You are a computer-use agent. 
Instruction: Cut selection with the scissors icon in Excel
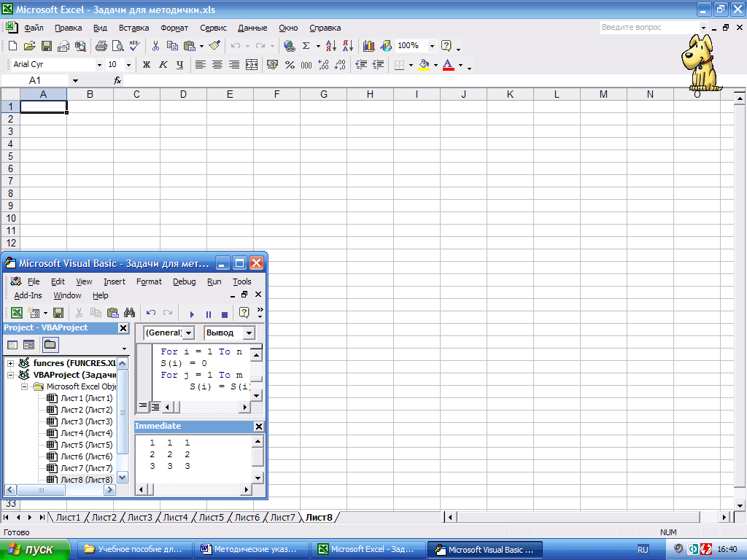155,46
